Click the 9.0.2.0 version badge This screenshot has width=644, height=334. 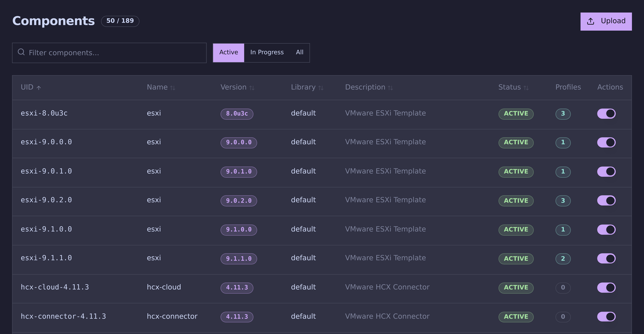coord(239,201)
